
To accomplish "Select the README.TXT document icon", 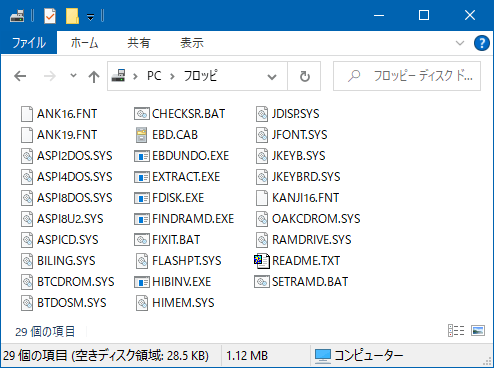I will pyautogui.click(x=262, y=261).
